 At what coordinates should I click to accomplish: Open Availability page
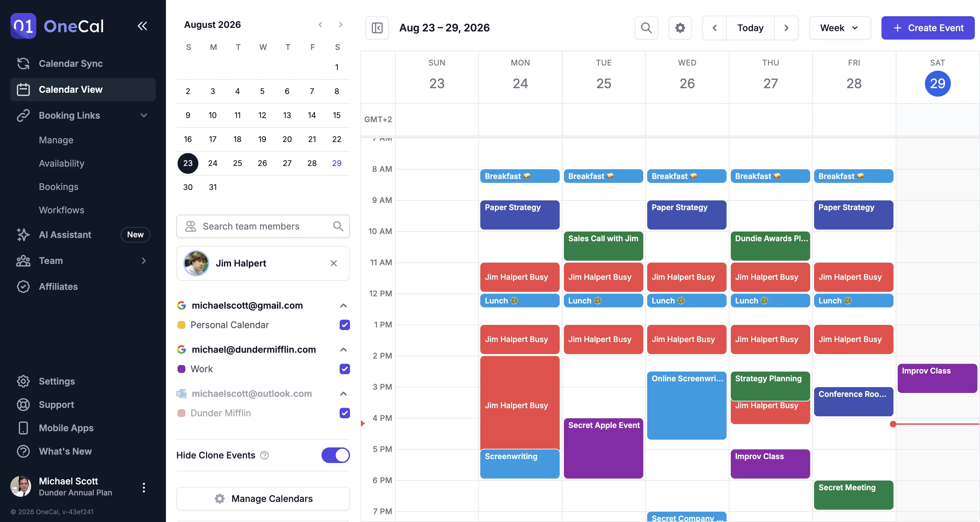(x=62, y=163)
